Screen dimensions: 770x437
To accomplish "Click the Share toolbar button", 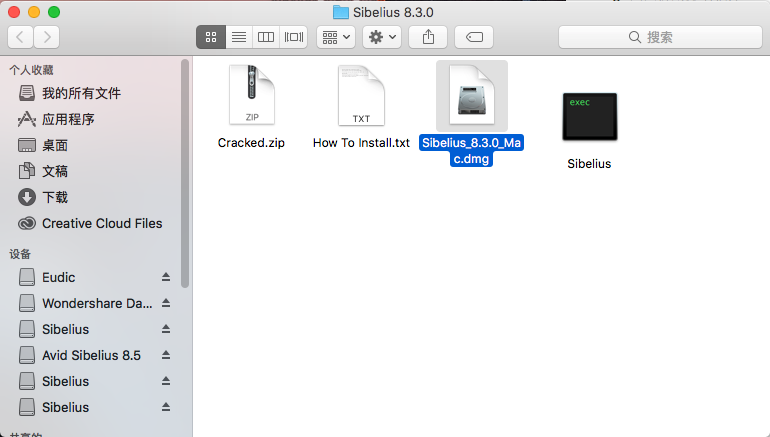I will point(428,37).
